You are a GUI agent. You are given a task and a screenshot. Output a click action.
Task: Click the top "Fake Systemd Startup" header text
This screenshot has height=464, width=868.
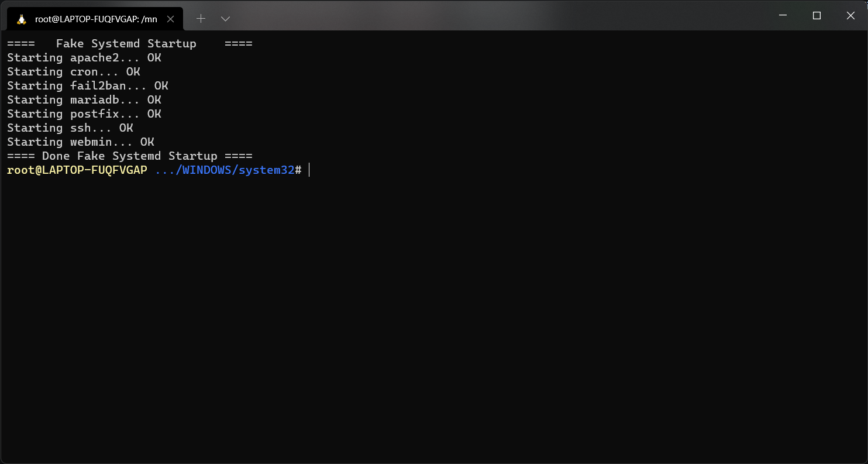[x=126, y=44]
